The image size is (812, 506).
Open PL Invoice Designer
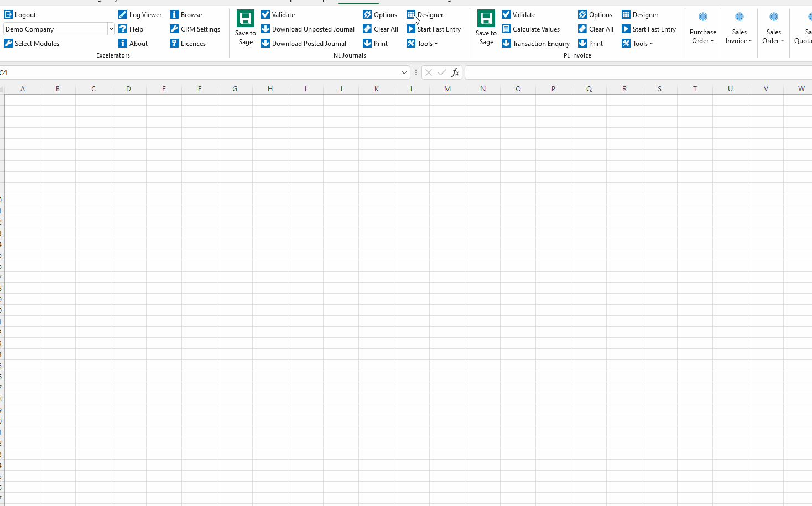(x=640, y=15)
